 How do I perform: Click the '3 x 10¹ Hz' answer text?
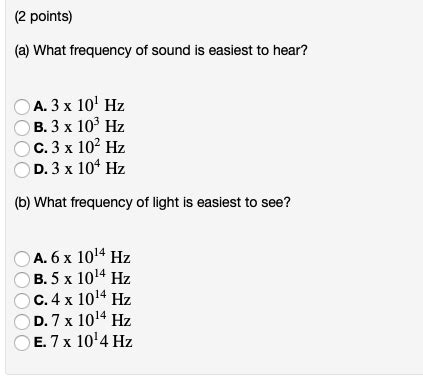[88, 105]
